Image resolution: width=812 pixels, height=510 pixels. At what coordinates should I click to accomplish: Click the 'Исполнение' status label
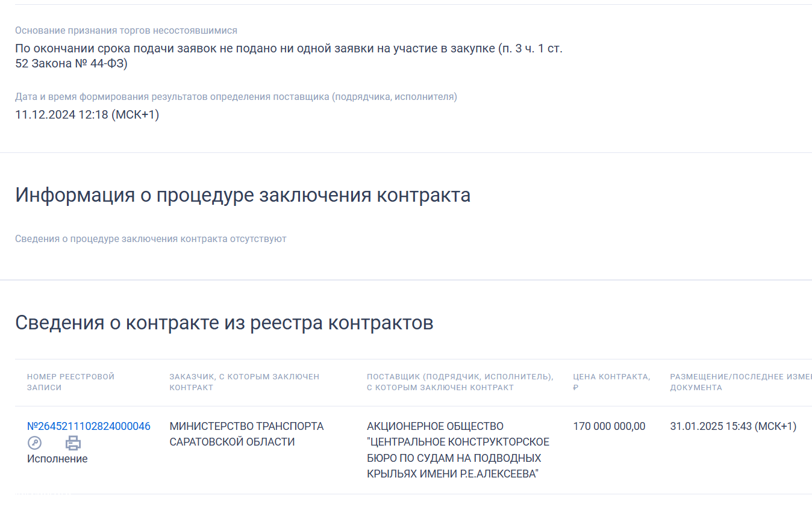coord(57,459)
